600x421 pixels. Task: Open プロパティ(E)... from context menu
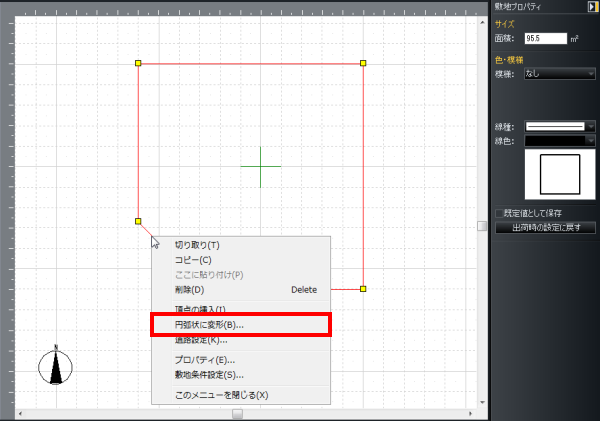(205, 360)
